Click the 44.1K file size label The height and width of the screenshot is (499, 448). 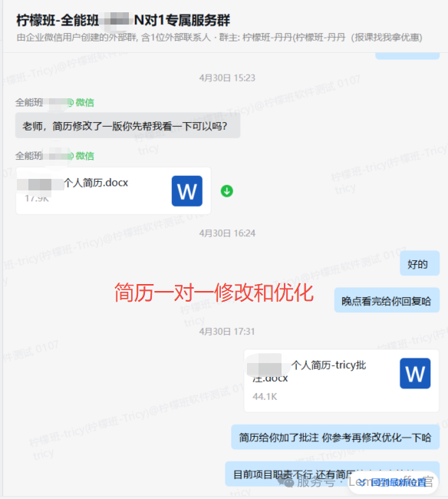click(265, 397)
